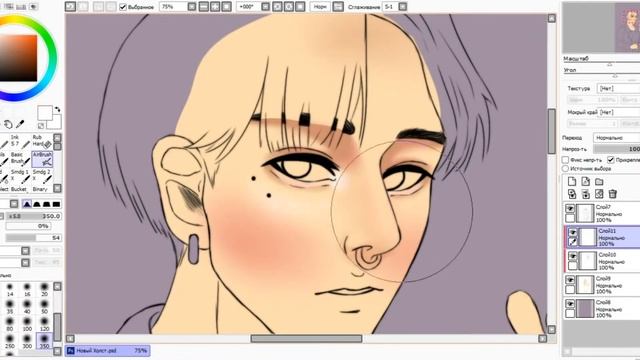Hide layer Слой9 via eye icon
Screen dimensions: 640x360
tap(570, 280)
